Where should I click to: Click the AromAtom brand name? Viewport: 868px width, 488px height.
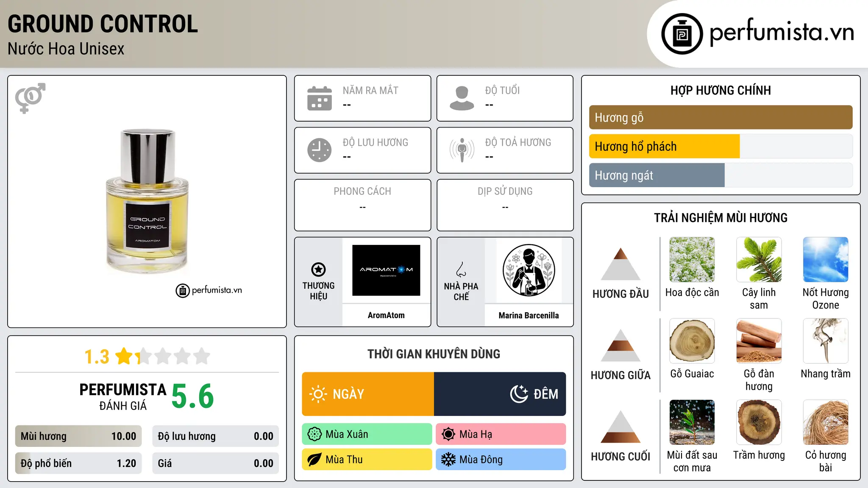point(386,315)
